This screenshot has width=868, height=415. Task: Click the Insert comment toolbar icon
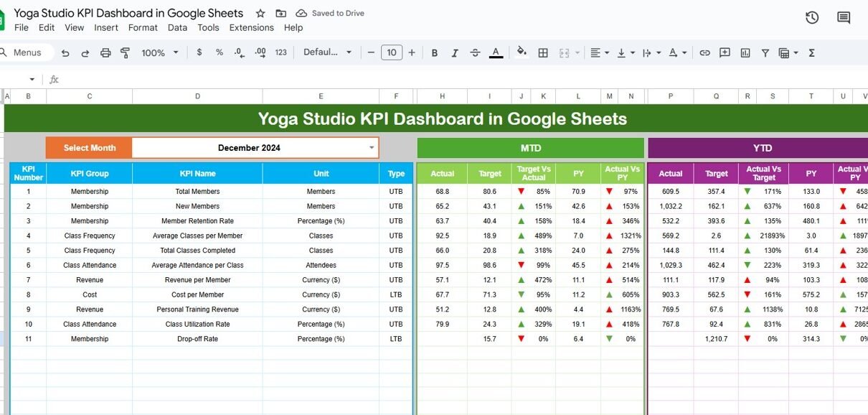[x=725, y=52]
